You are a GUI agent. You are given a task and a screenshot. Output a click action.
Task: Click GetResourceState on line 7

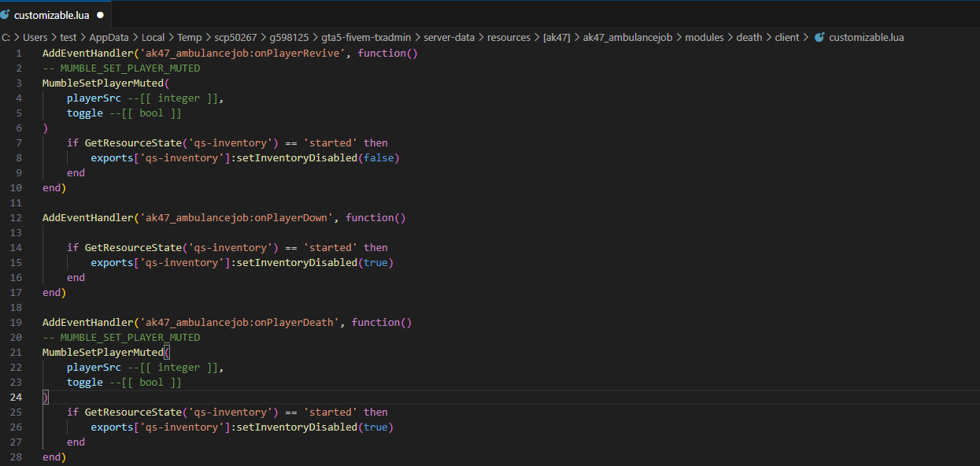tap(133, 143)
